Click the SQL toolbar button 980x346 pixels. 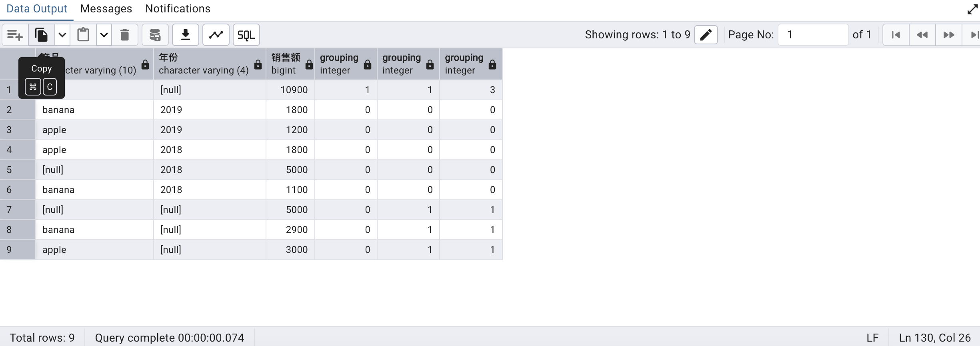click(x=246, y=35)
